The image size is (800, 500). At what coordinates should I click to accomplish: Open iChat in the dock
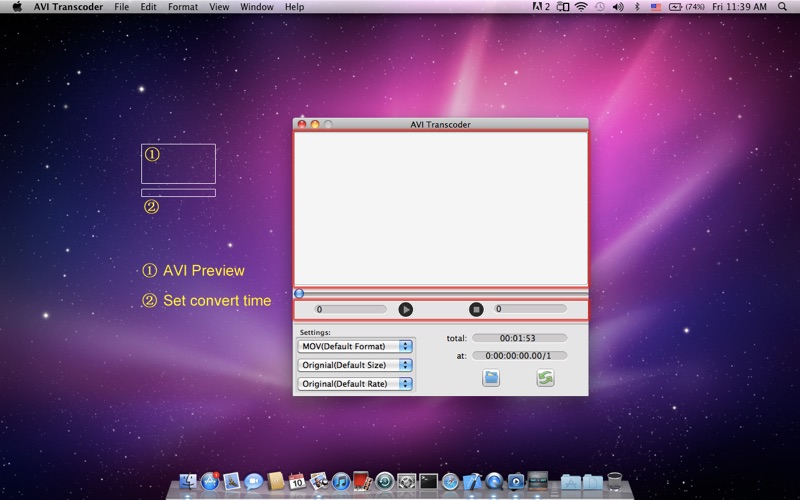pyautogui.click(x=253, y=481)
